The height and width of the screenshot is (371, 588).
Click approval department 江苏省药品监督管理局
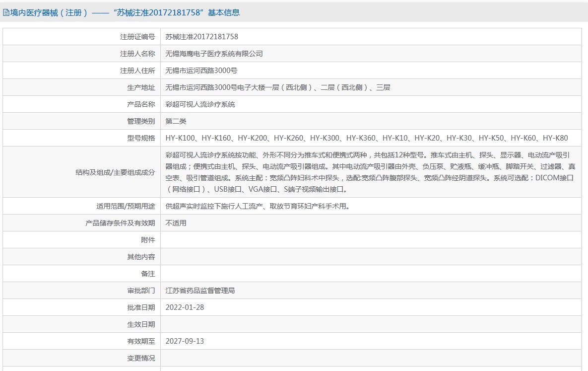click(x=200, y=291)
